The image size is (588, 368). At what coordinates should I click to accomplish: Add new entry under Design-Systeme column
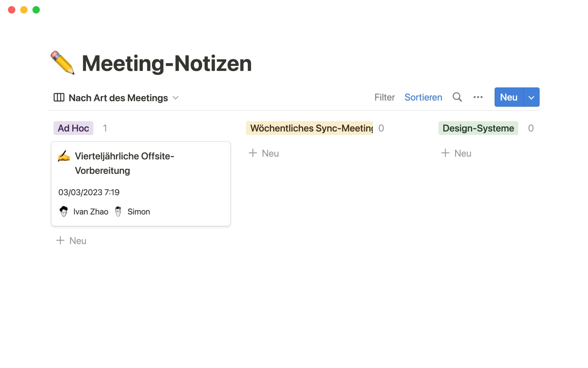[456, 153]
